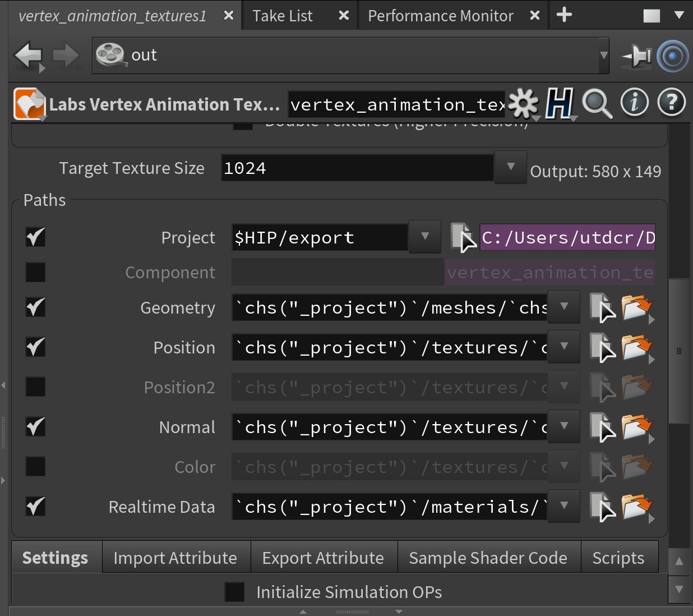Toggle the Realtime Data checkbox
This screenshot has width=693, height=616.
(35, 507)
